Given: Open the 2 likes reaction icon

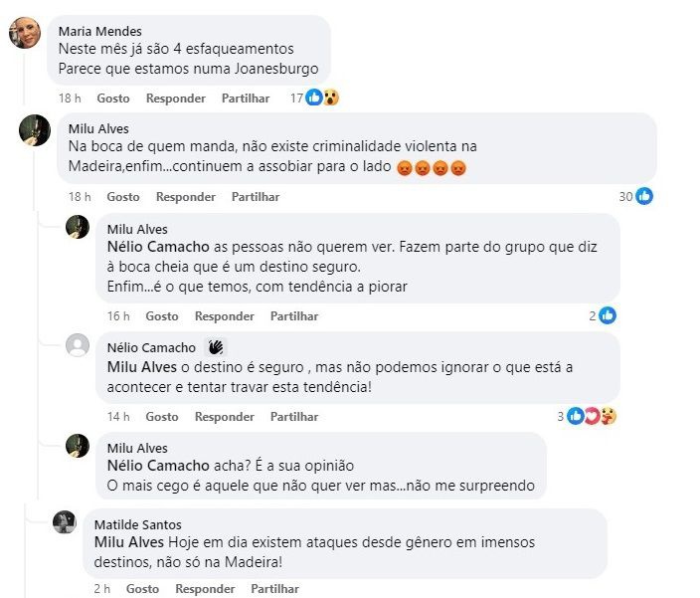Looking at the screenshot, I should pos(608,315).
